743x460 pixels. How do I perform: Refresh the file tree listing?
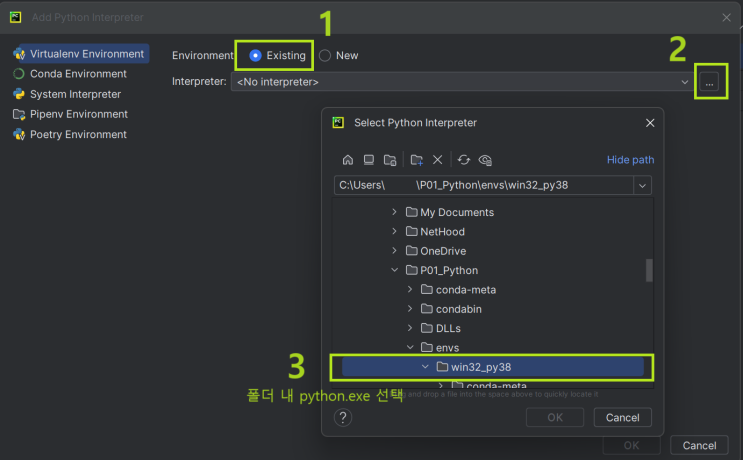click(464, 160)
